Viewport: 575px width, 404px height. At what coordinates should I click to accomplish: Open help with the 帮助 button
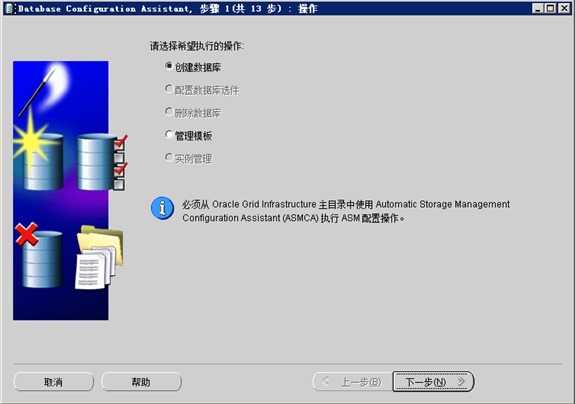[x=141, y=382]
